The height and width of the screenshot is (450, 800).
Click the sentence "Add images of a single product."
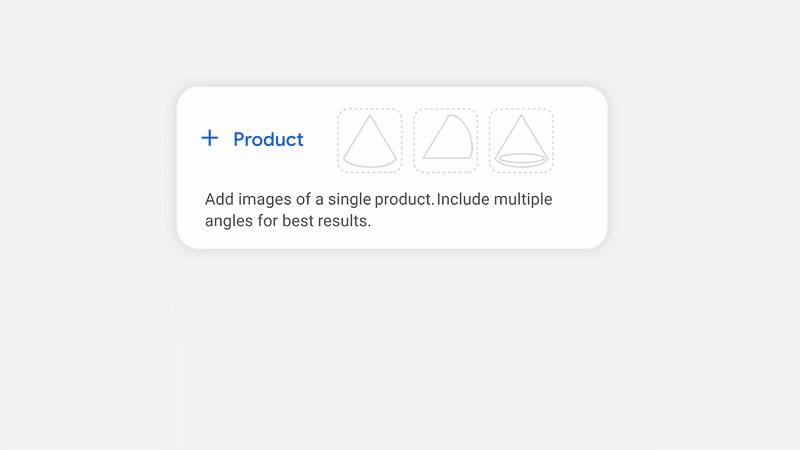pos(318,199)
